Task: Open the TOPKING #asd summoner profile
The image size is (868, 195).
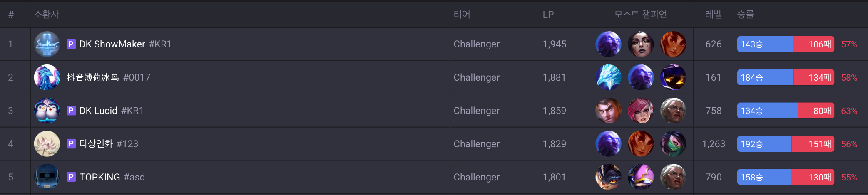Action: 112,177
